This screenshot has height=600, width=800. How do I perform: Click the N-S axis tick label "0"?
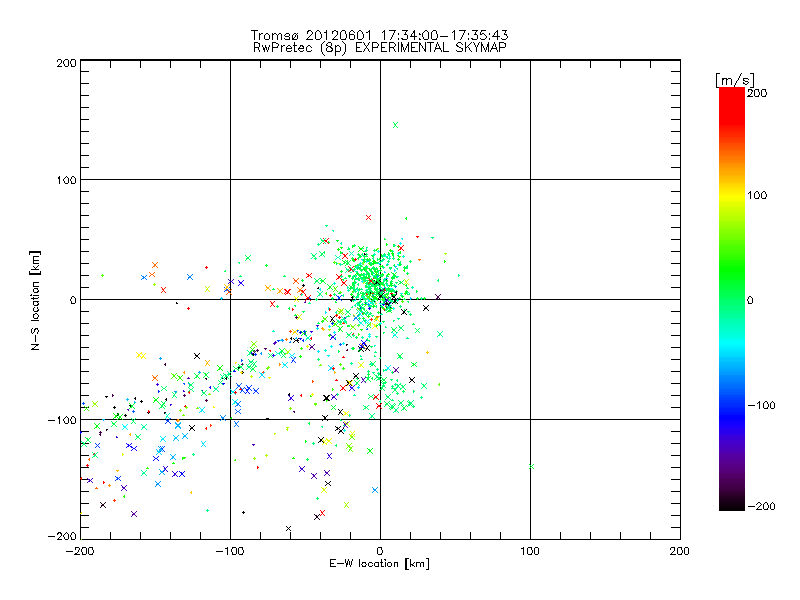73,300
